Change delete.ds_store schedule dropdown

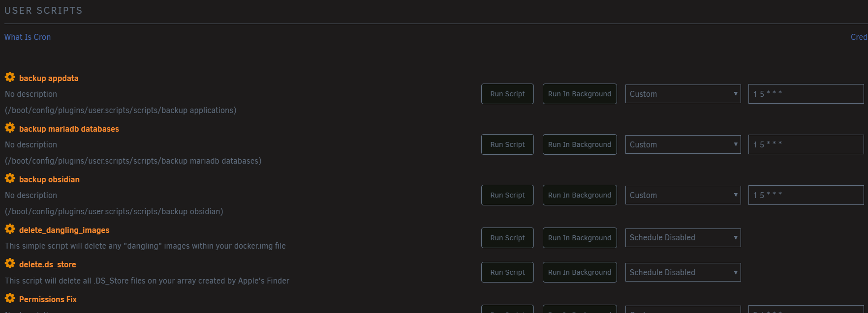[682, 272]
